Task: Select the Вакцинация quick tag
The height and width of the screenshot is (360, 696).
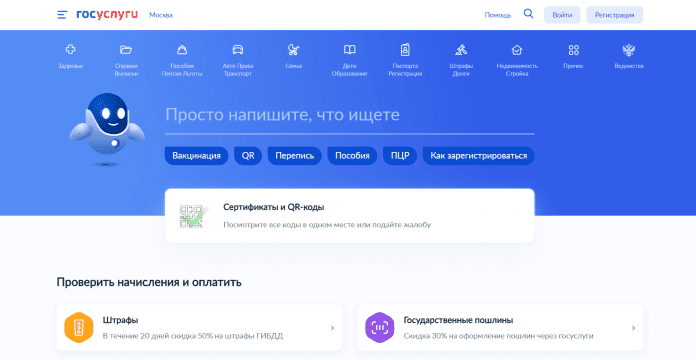Action: (x=196, y=156)
